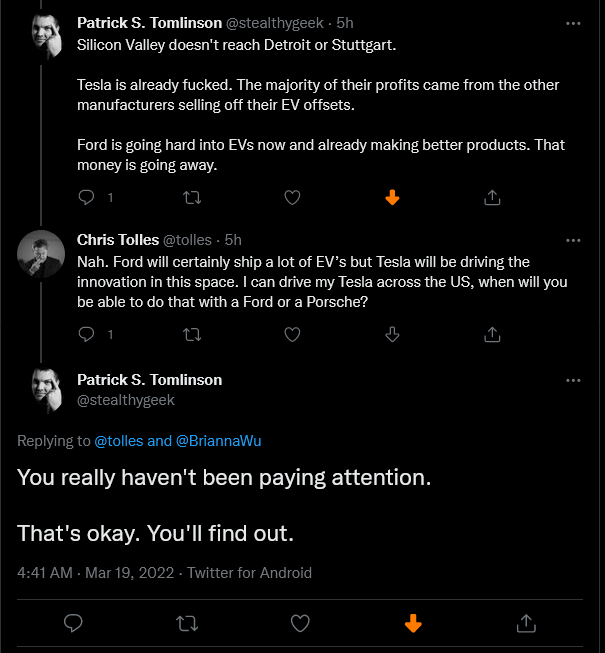Image resolution: width=605 pixels, height=653 pixels.
Task: Open @stealthygeek handle on main tweet
Action: point(126,400)
